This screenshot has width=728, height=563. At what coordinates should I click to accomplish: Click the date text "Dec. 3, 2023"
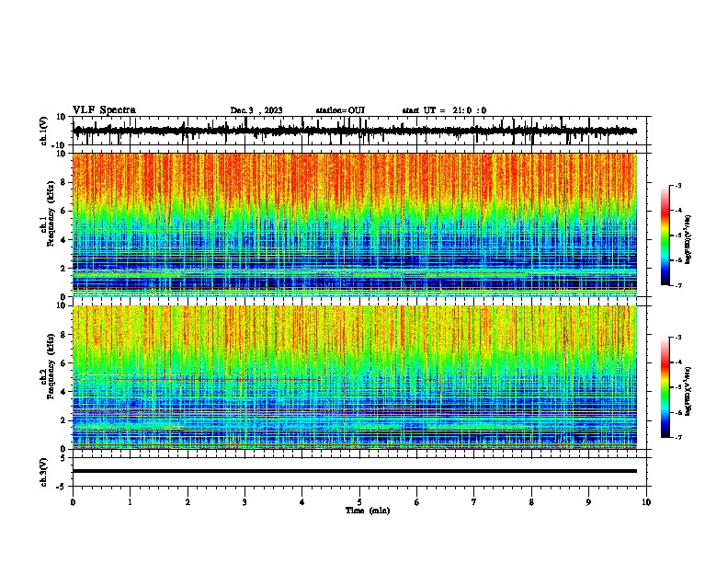click(256, 110)
